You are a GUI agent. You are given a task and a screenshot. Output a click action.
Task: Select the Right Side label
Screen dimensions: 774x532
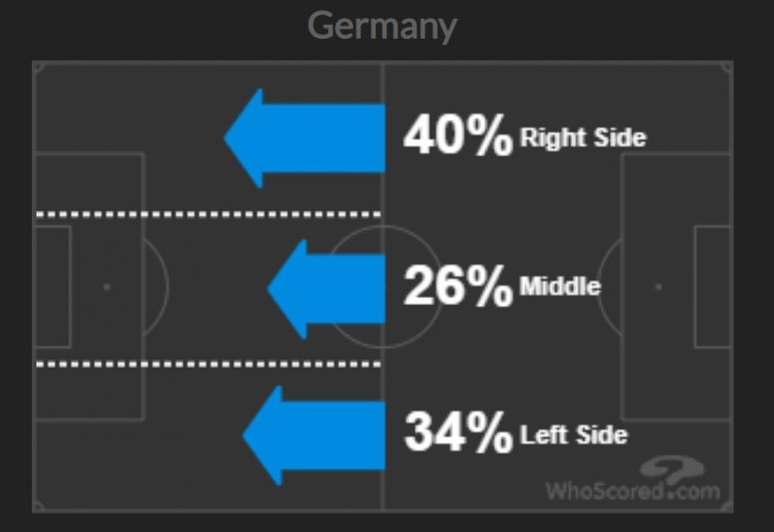(582, 138)
